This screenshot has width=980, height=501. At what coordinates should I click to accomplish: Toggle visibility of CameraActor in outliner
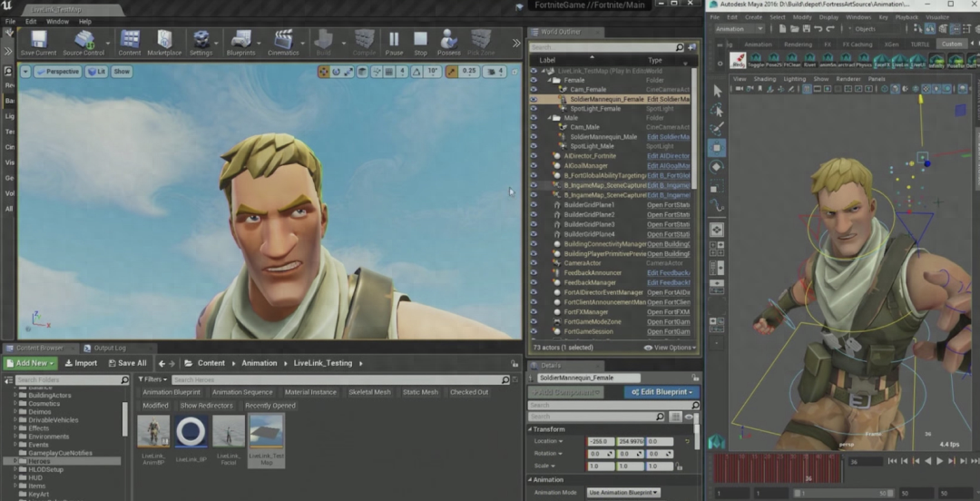pyautogui.click(x=534, y=263)
